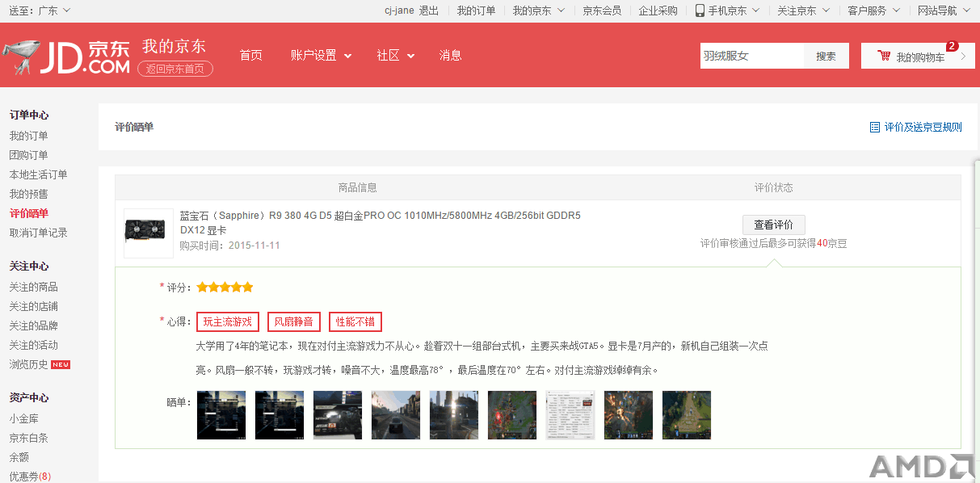Open the seventh 晒单 review photo

point(570,415)
